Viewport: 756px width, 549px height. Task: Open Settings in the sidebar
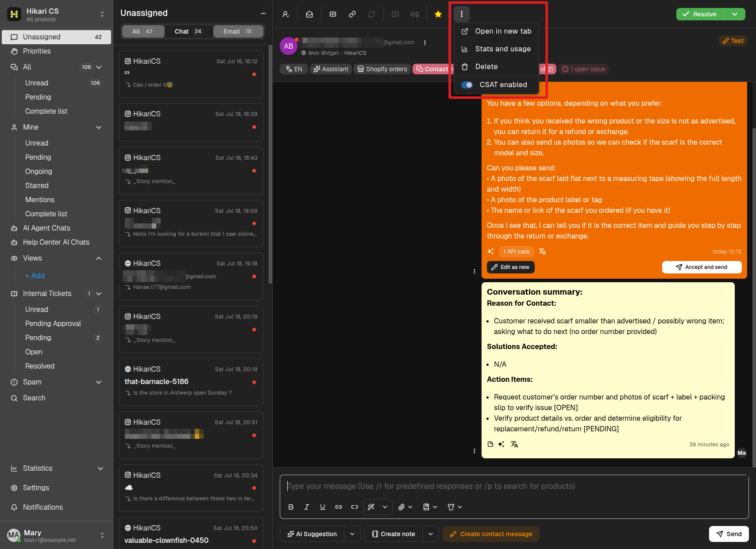click(x=57, y=488)
